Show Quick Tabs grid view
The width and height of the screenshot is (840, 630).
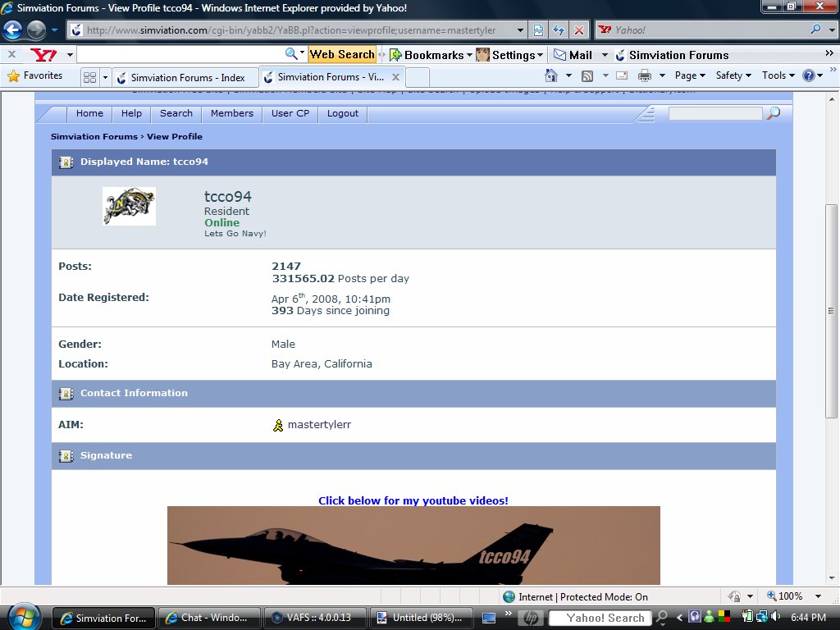click(x=90, y=77)
